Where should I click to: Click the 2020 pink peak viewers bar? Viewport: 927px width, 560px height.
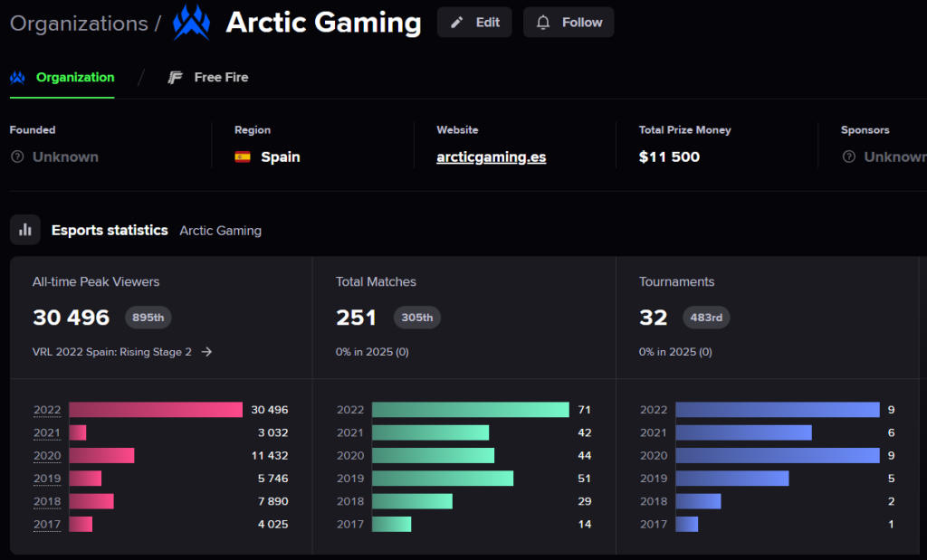101,455
